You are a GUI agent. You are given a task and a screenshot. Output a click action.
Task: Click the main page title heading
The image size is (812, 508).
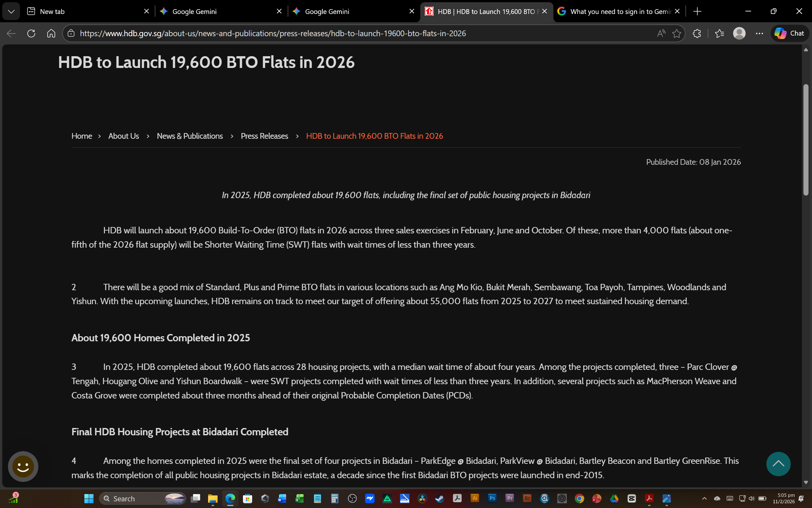click(x=206, y=62)
